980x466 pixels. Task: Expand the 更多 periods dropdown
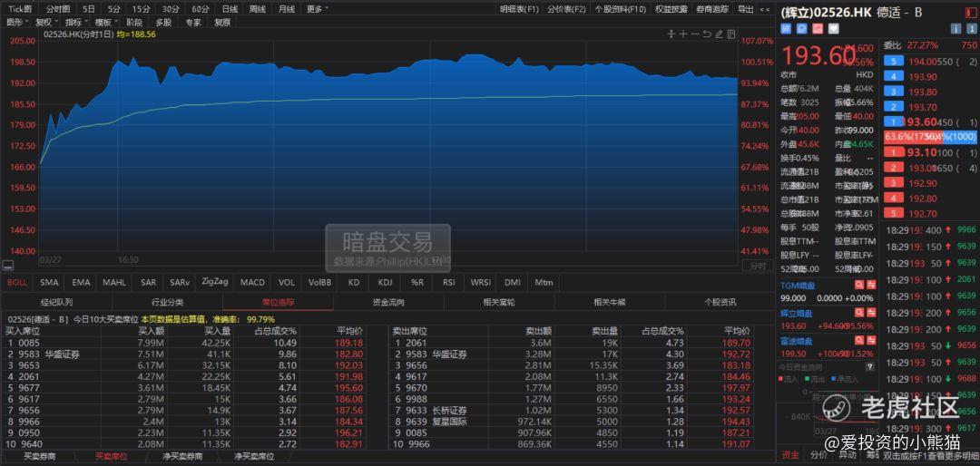pyautogui.click(x=318, y=9)
